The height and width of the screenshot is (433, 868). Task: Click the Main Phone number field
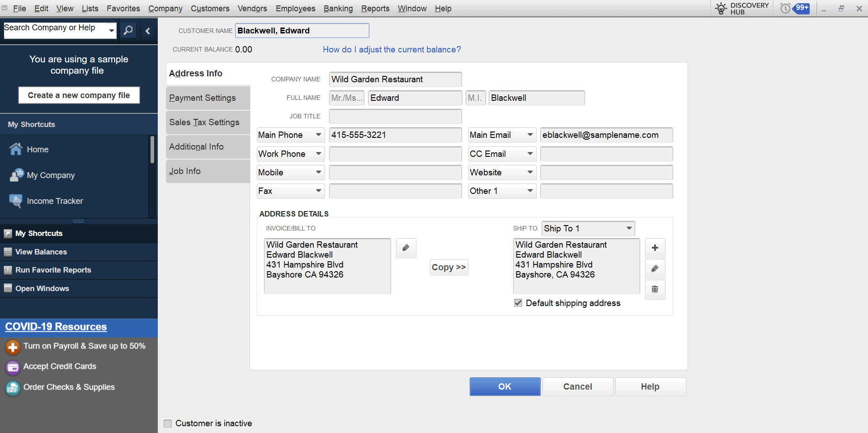click(396, 135)
